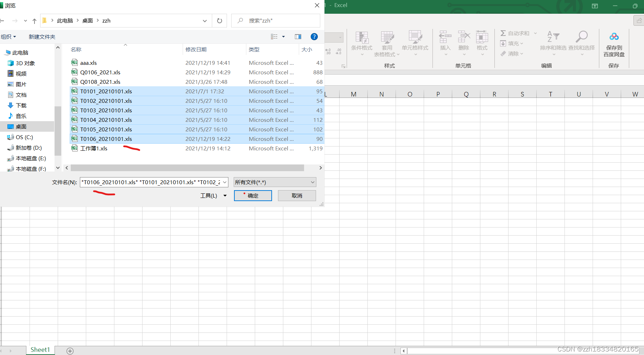
Task: Click Share icon in Excel ribbon
Action: pyautogui.click(x=639, y=21)
